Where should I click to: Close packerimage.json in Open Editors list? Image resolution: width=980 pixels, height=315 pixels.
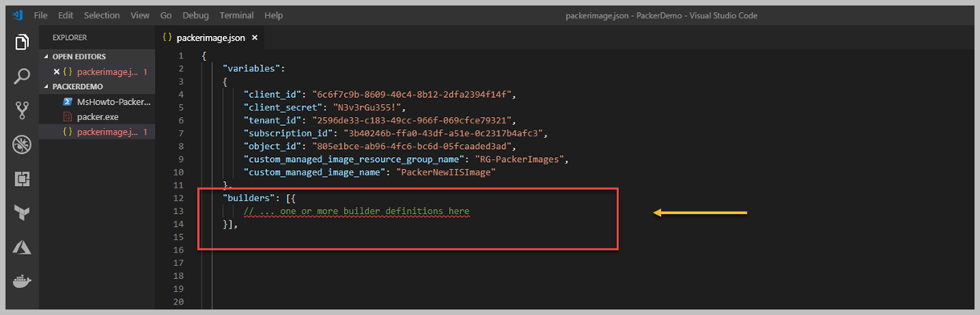click(x=56, y=72)
